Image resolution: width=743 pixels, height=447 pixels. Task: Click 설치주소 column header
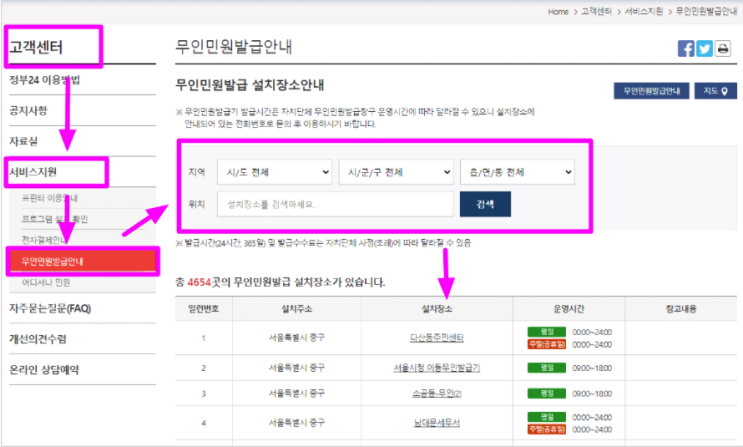297,309
